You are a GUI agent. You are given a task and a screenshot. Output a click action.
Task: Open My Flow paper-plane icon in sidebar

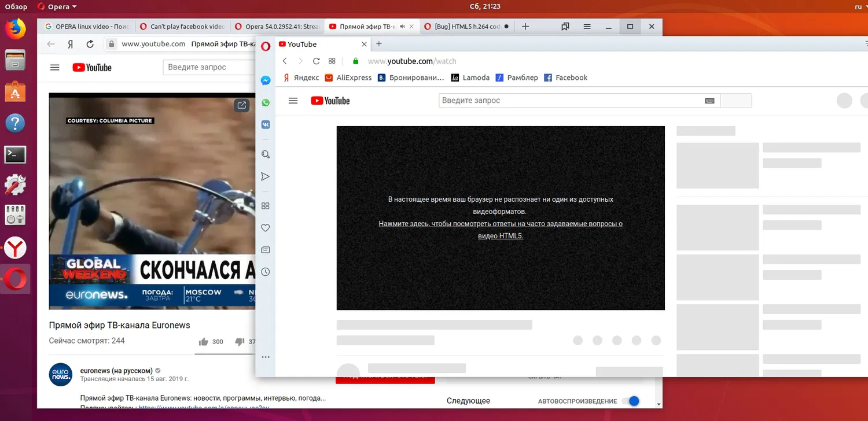coord(266,176)
